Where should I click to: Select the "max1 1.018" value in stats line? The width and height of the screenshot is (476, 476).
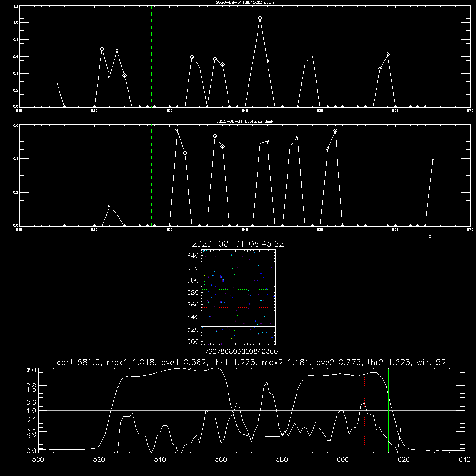tap(131, 362)
